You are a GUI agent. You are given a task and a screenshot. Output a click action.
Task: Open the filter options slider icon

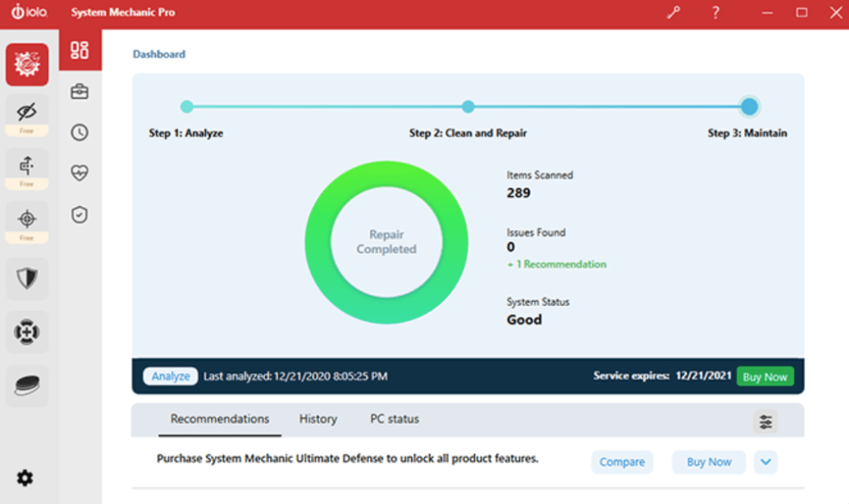(x=765, y=422)
